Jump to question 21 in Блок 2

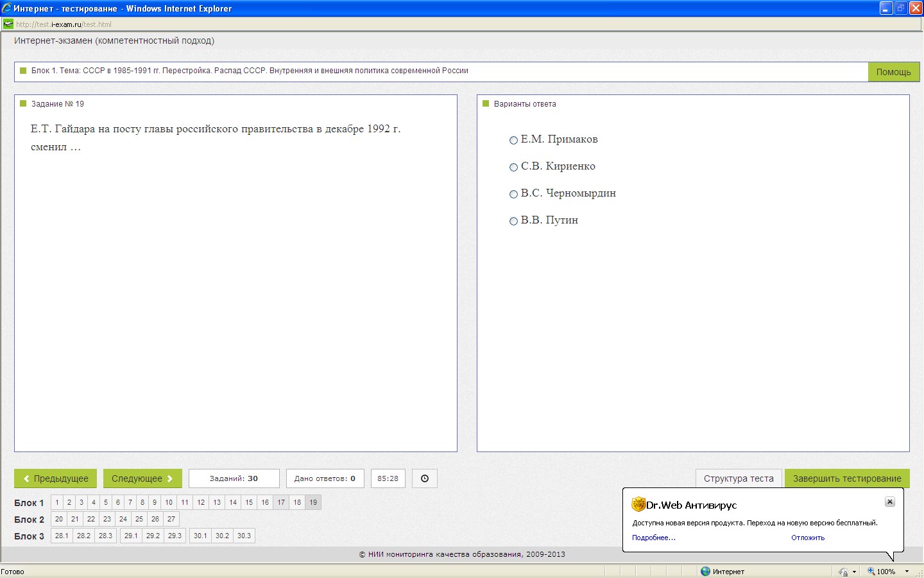(75, 519)
